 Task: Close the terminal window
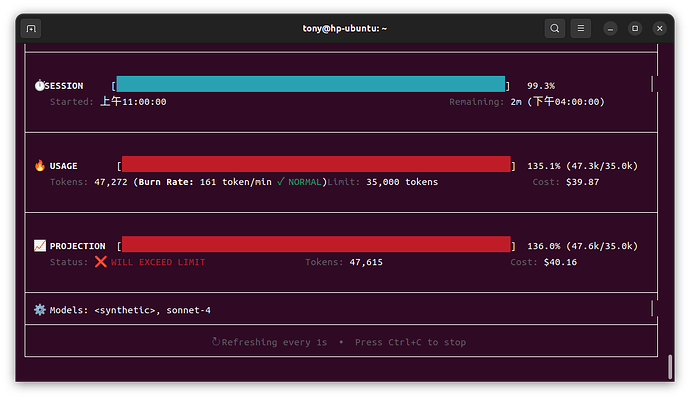660,29
